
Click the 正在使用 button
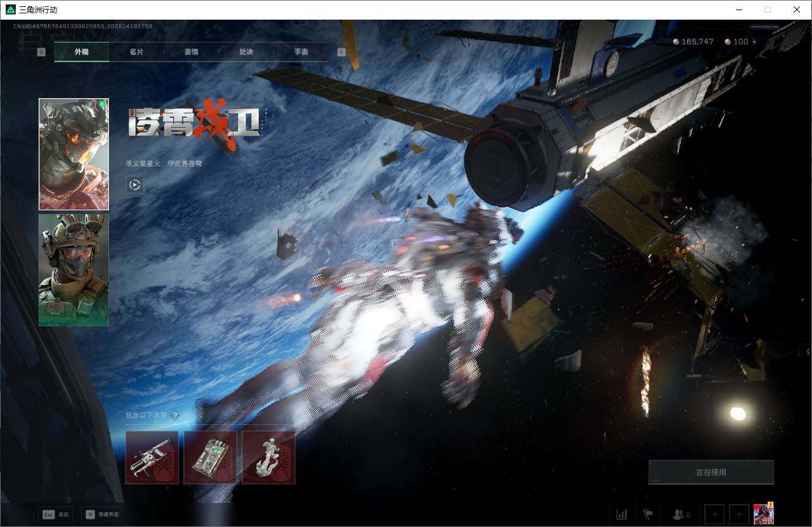tap(711, 472)
